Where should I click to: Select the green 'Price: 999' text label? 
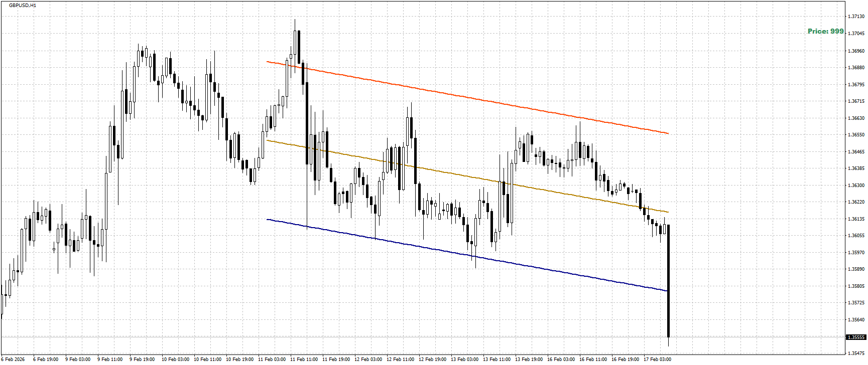point(825,31)
